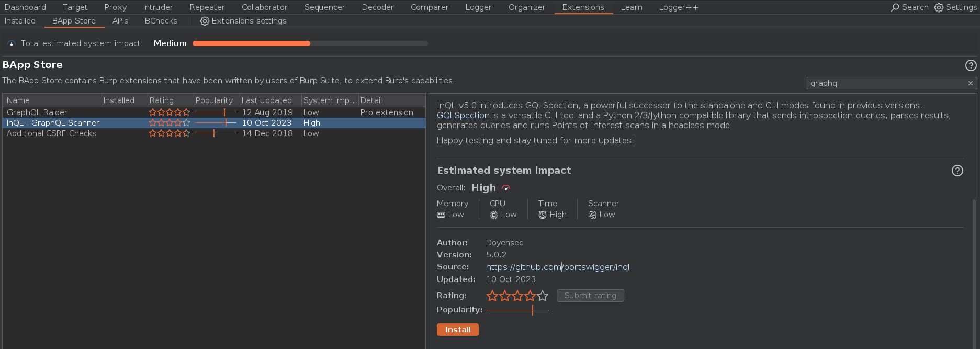Click GraphQL Raider rating stars

(x=170, y=112)
